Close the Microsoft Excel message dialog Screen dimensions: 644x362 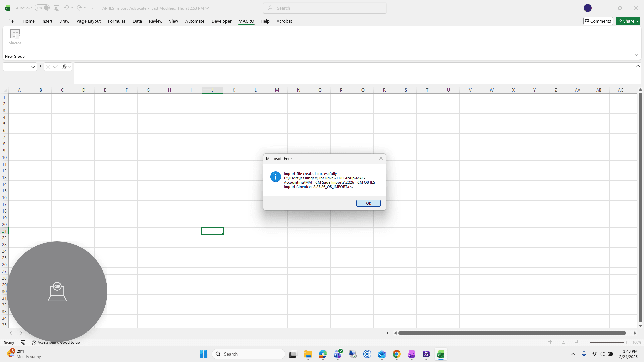pyautogui.click(x=381, y=158)
